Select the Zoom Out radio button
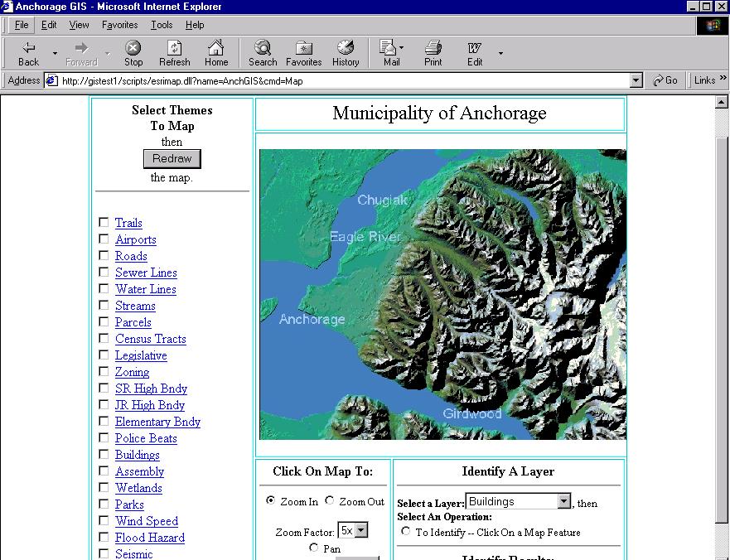This screenshot has height=560, width=730. click(x=330, y=500)
